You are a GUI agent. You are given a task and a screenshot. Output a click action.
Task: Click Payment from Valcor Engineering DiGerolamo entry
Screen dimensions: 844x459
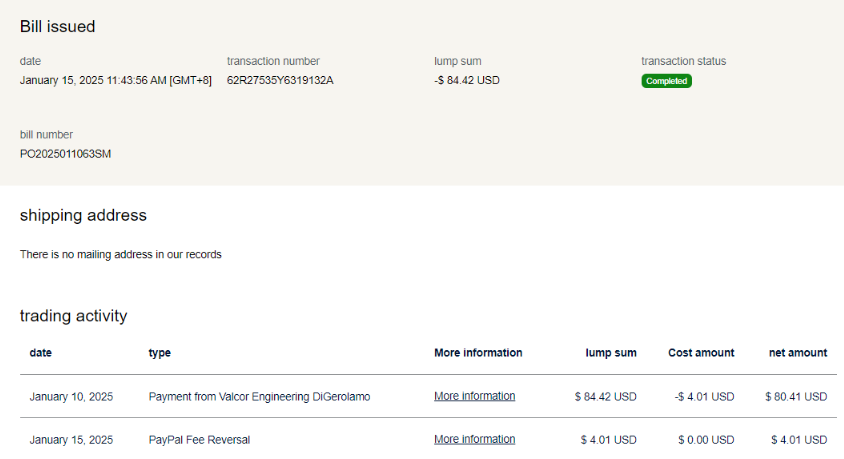click(x=259, y=396)
